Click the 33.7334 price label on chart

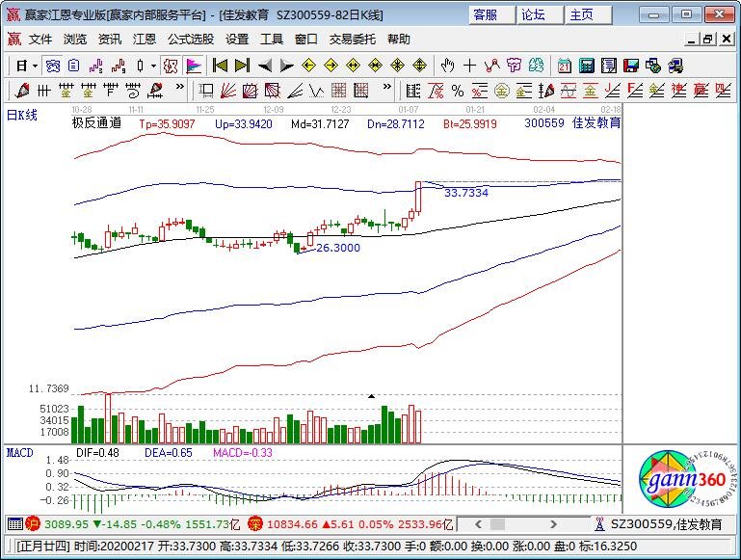click(466, 193)
